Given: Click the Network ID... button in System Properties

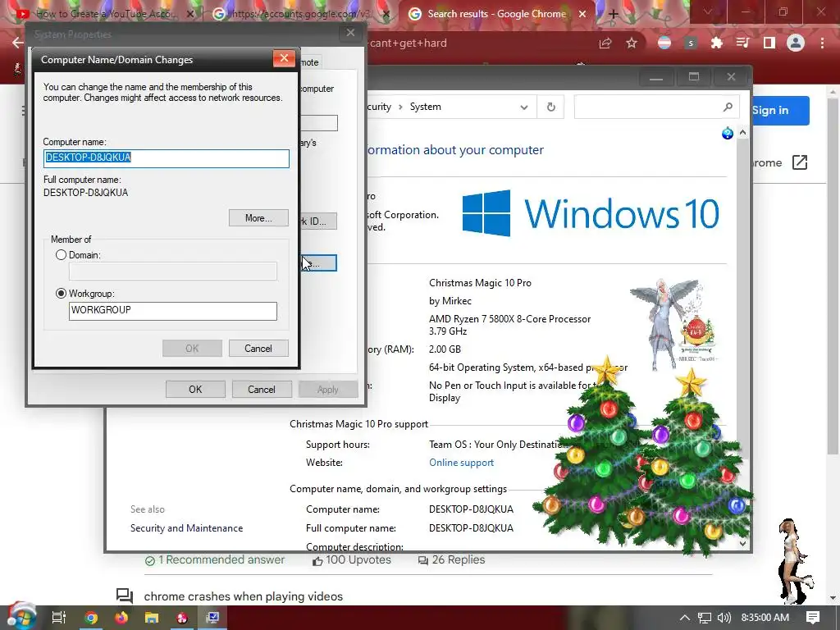Looking at the screenshot, I should tap(319, 221).
